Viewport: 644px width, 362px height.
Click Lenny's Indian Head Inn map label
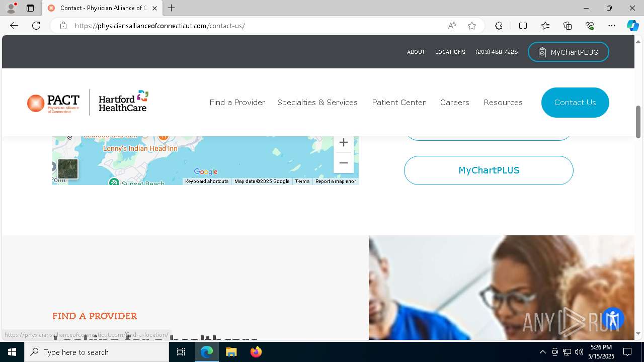(x=140, y=148)
